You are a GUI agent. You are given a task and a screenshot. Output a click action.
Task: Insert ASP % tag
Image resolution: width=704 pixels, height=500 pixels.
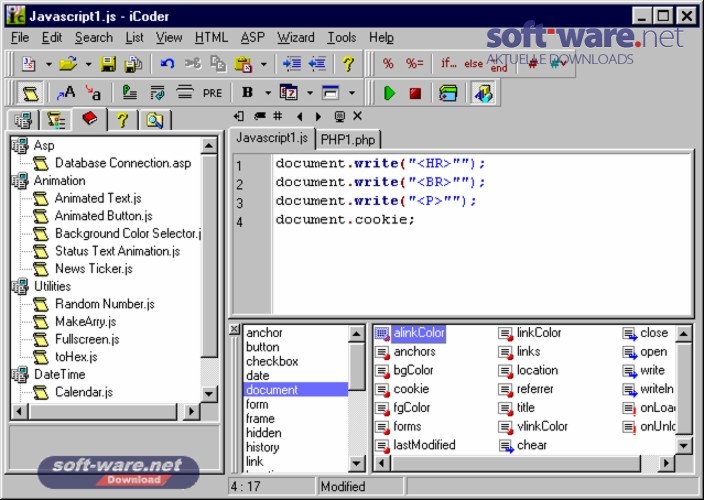pos(388,64)
